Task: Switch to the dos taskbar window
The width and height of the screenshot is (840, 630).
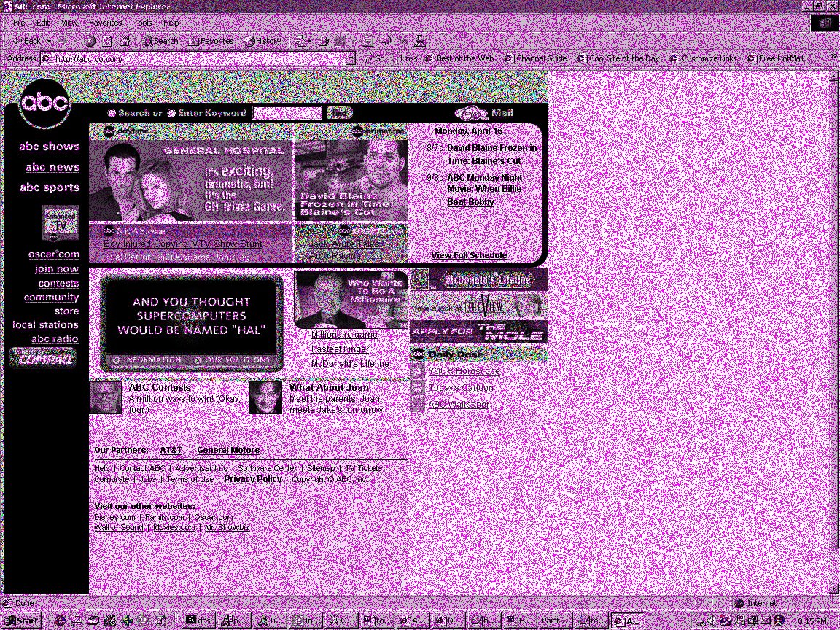Action: pos(198,621)
